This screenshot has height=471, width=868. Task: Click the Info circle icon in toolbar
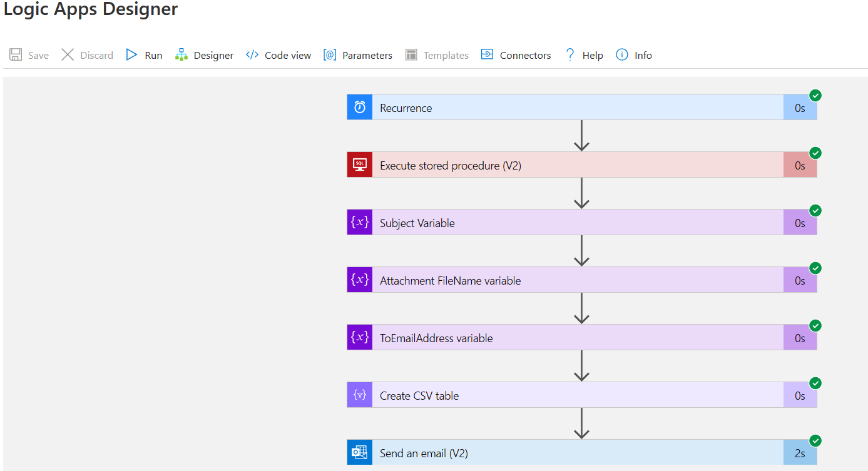pos(622,55)
